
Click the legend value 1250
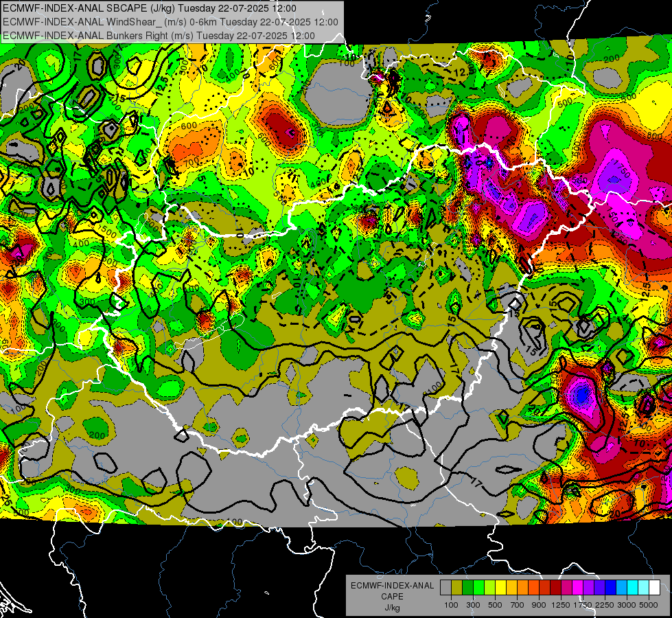coord(561,605)
